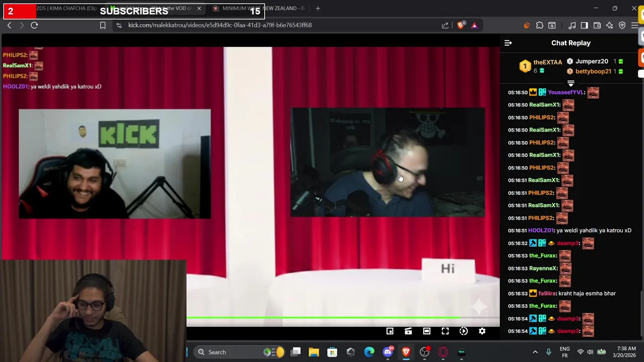Image resolution: width=644 pixels, height=362 pixels.
Task: Click HOOLZ01 username in chat replay
Action: [541, 231]
